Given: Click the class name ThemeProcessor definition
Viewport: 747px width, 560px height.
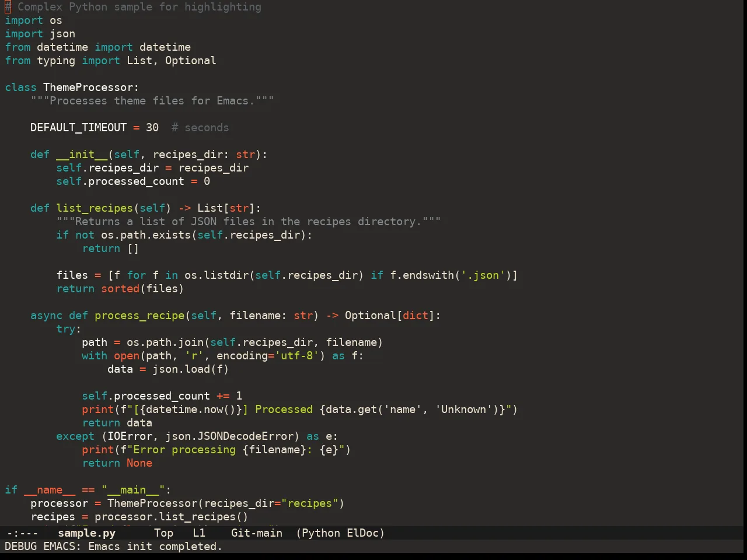Looking at the screenshot, I should (88, 87).
